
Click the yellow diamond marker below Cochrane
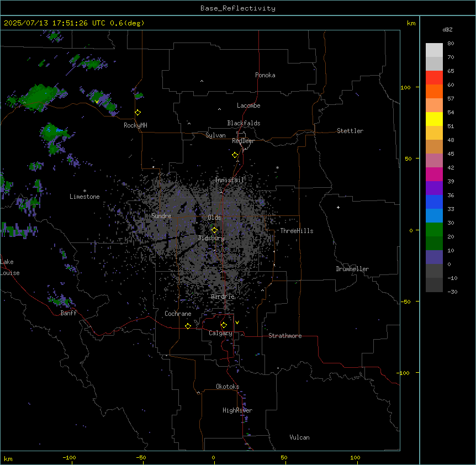coord(188,326)
